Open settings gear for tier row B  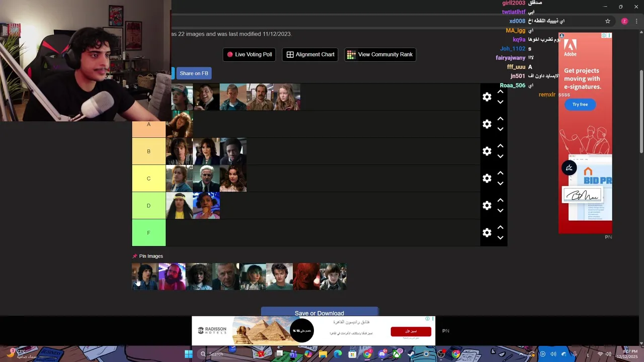point(487,151)
